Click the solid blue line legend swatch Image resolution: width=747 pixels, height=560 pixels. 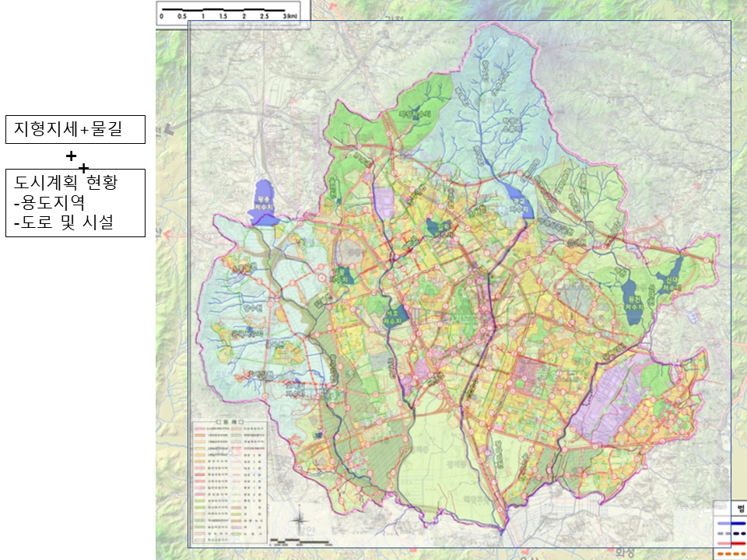(731, 523)
